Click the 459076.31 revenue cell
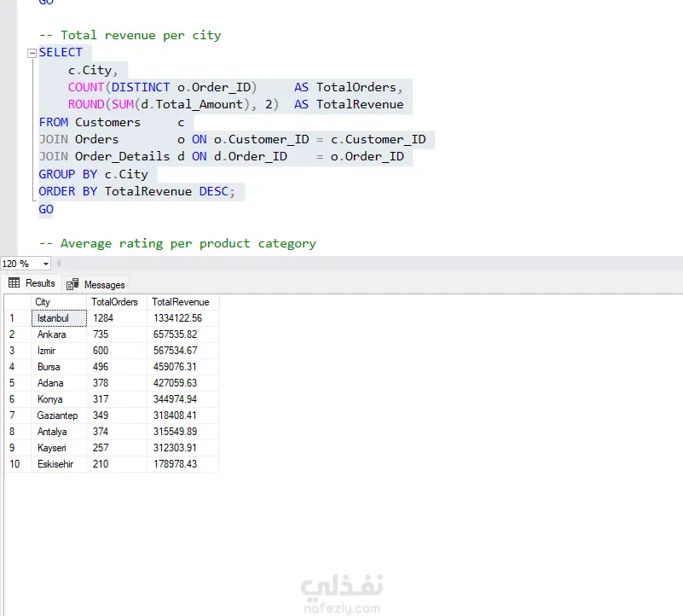The height and width of the screenshot is (616, 683). [183, 367]
